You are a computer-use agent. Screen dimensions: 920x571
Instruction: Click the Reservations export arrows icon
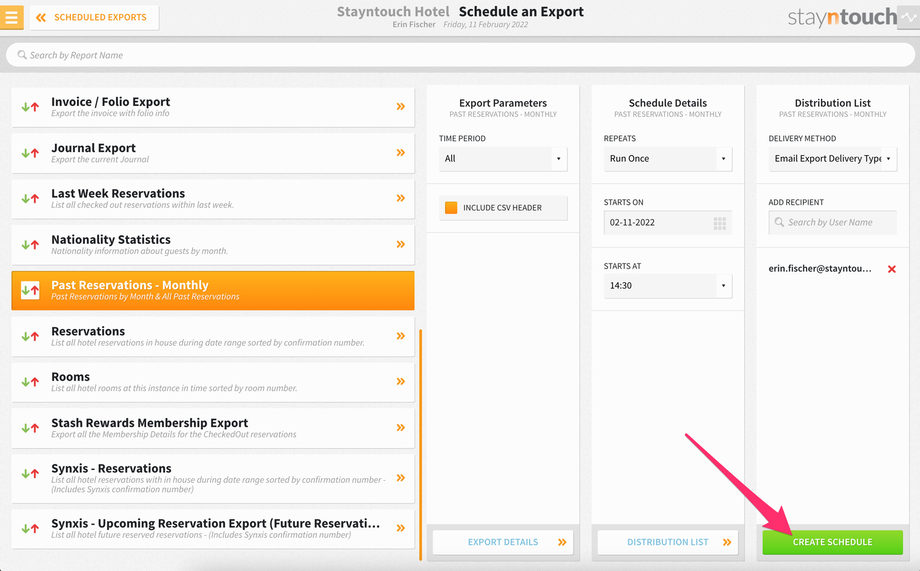[31, 336]
